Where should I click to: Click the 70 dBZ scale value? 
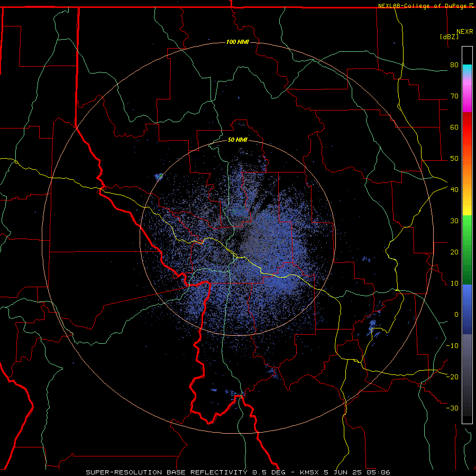tap(454, 96)
